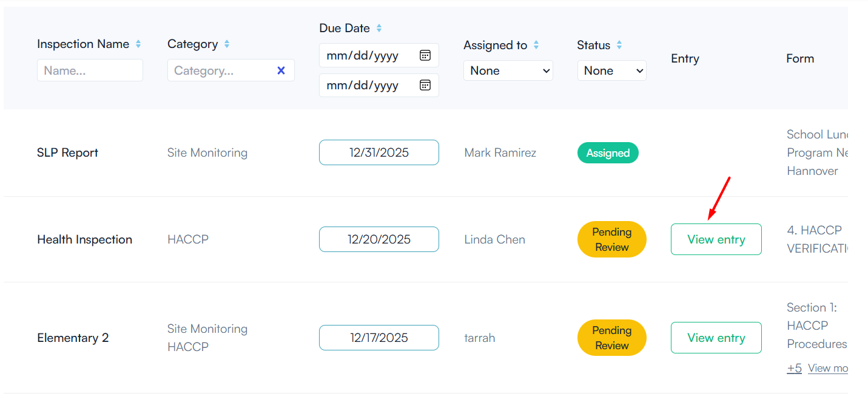Open the Assigned to filter dropdown

(x=508, y=70)
